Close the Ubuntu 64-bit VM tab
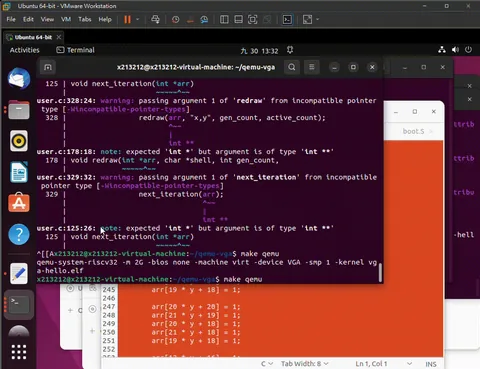This screenshot has height=369, width=480. 59,37
